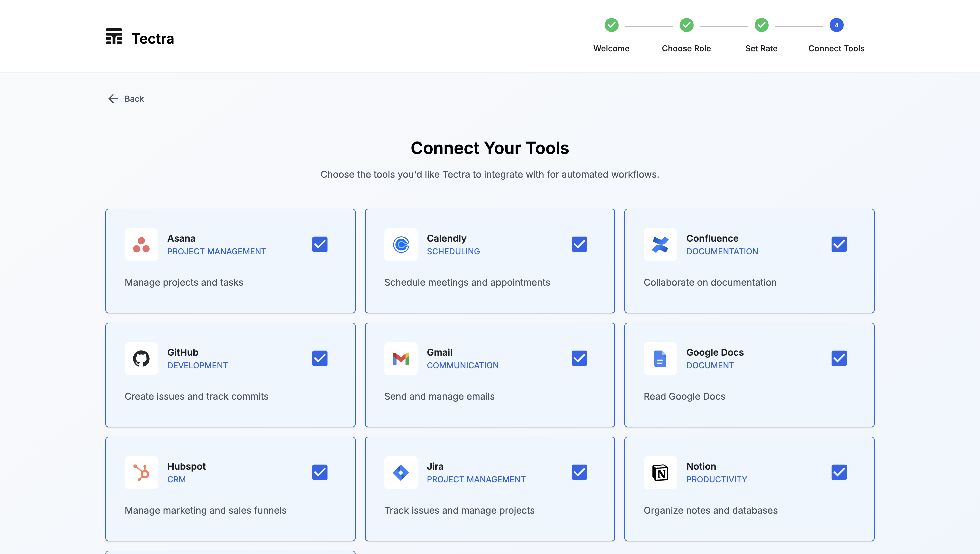
Task: Click the Notion tool name
Action: [x=701, y=466]
